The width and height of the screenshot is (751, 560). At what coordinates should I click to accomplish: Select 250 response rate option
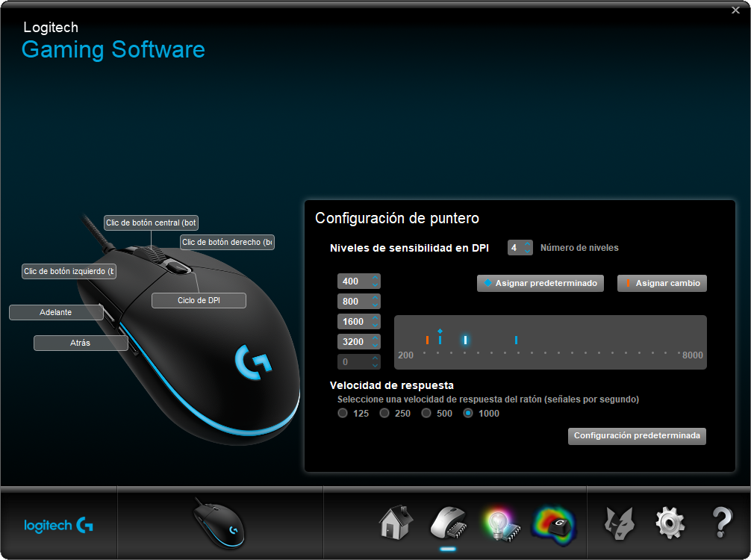pyautogui.click(x=384, y=413)
